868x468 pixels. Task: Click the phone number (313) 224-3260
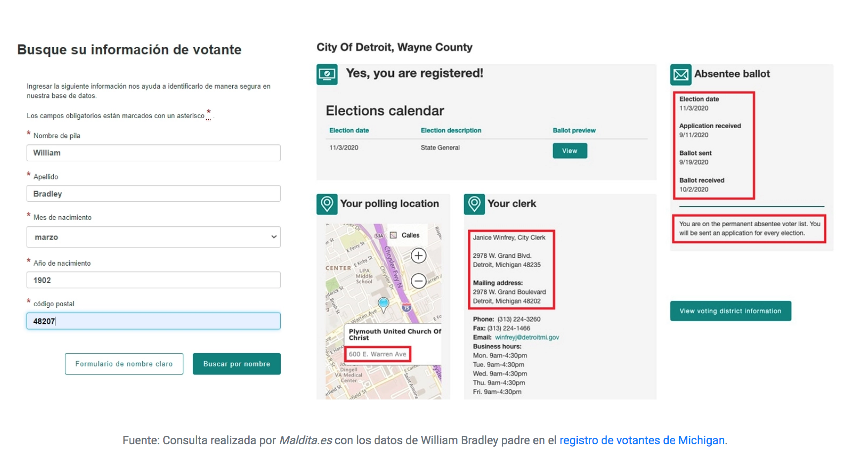pyautogui.click(x=519, y=319)
